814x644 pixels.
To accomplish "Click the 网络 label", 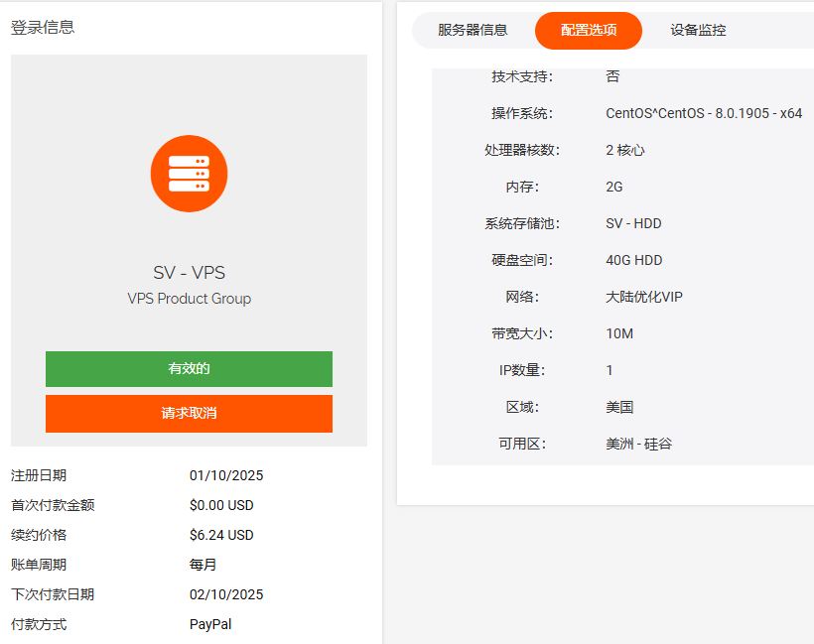I will [522, 297].
